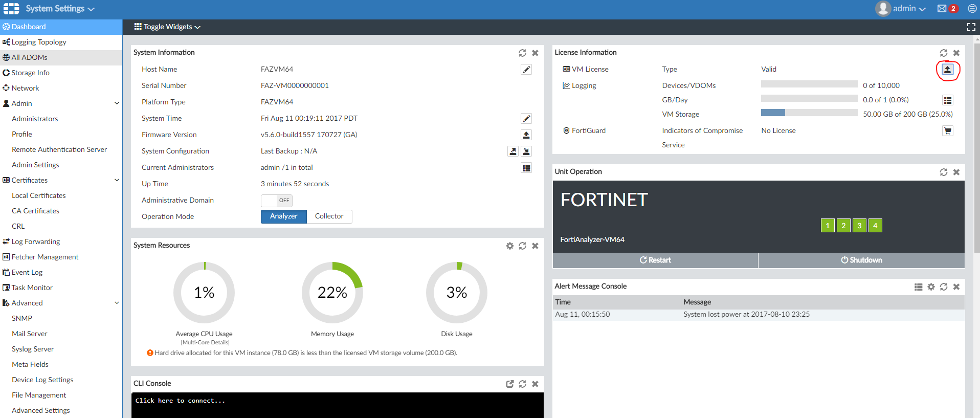
Task: Open Dashboard in the sidebar
Action: pos(61,27)
